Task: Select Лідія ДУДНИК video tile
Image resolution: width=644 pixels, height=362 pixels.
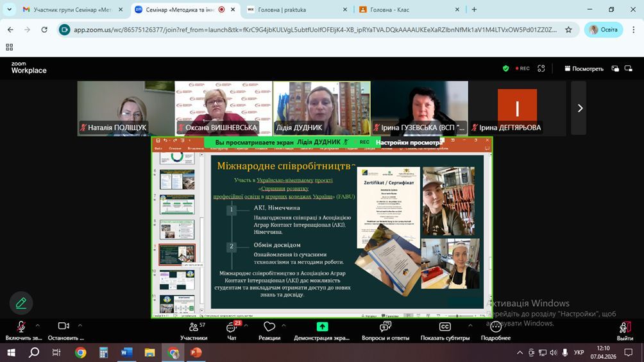Action: pos(321,108)
